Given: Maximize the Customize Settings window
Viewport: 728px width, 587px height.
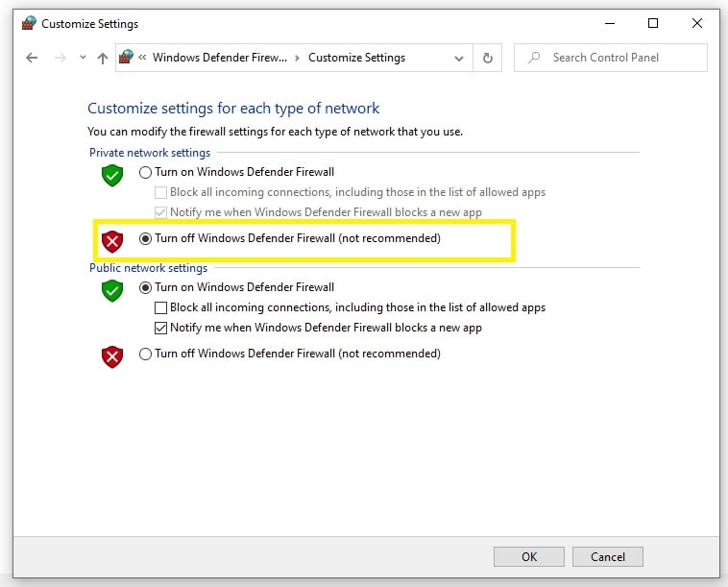Looking at the screenshot, I should tap(653, 23).
